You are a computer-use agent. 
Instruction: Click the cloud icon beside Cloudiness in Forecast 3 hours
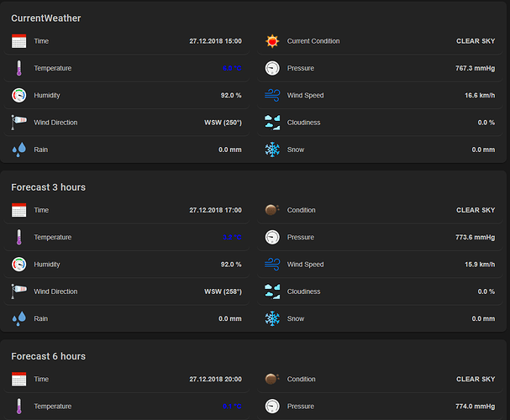click(x=271, y=291)
